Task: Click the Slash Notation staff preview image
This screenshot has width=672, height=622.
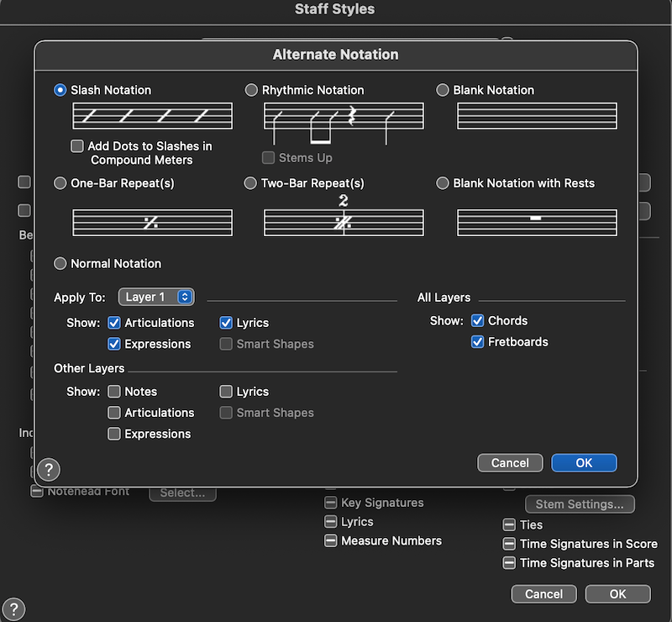Action: (x=152, y=116)
